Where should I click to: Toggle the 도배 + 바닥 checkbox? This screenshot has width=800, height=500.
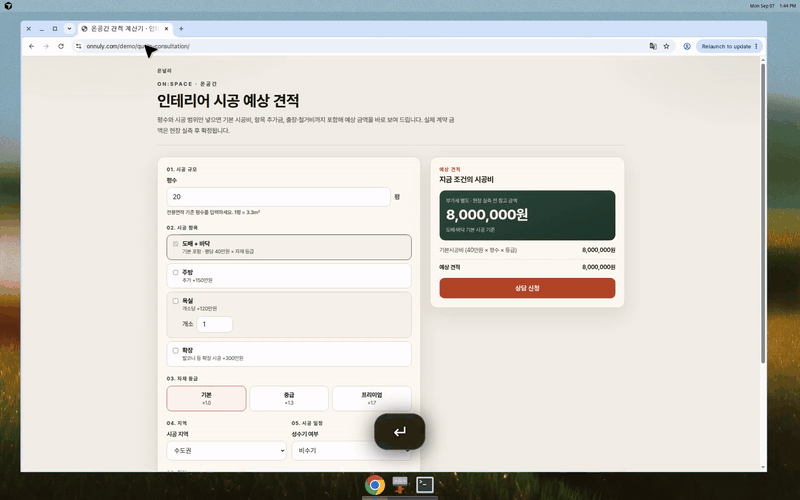tap(176, 244)
